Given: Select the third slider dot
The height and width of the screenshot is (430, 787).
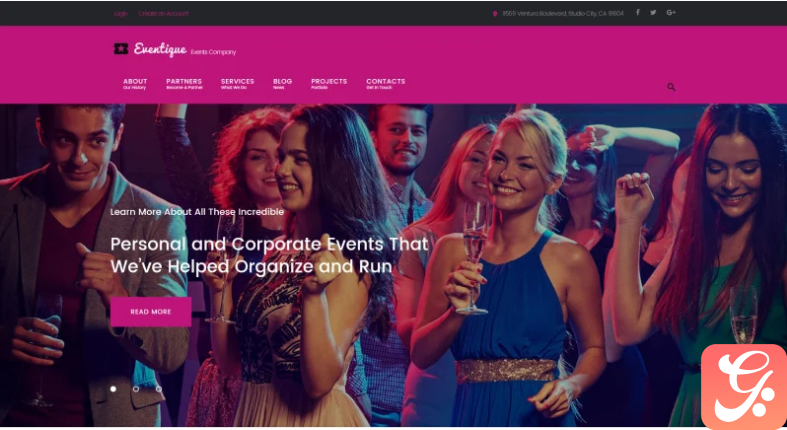Looking at the screenshot, I should click(159, 389).
